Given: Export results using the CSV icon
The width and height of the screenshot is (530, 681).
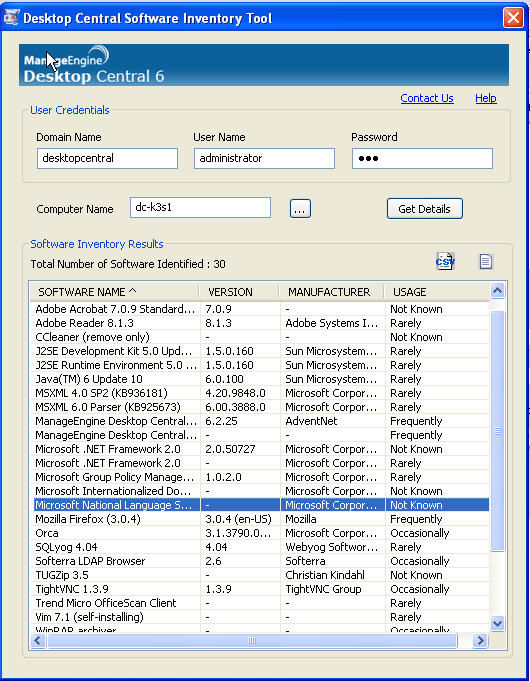Looking at the screenshot, I should pos(445,261).
